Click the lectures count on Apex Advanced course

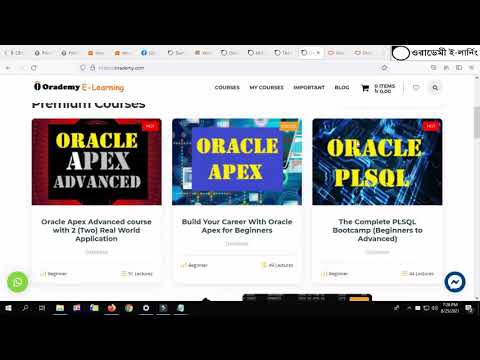(137, 274)
